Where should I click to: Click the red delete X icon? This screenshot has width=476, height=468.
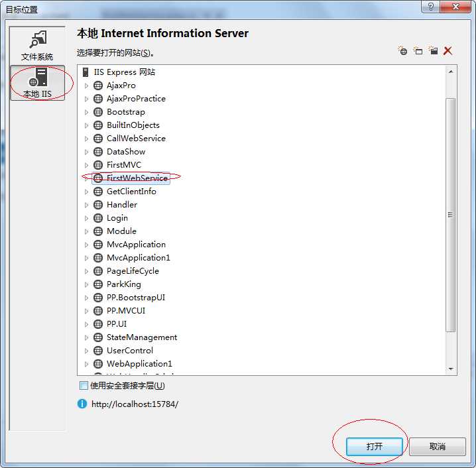tap(447, 50)
